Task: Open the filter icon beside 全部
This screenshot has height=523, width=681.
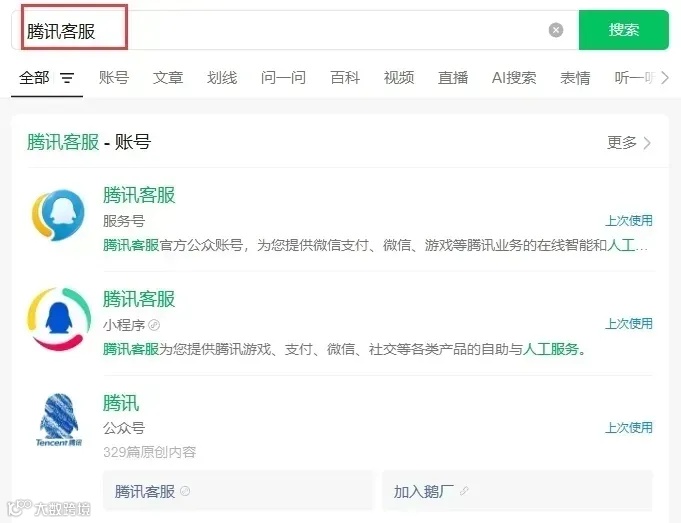Action: tap(67, 78)
